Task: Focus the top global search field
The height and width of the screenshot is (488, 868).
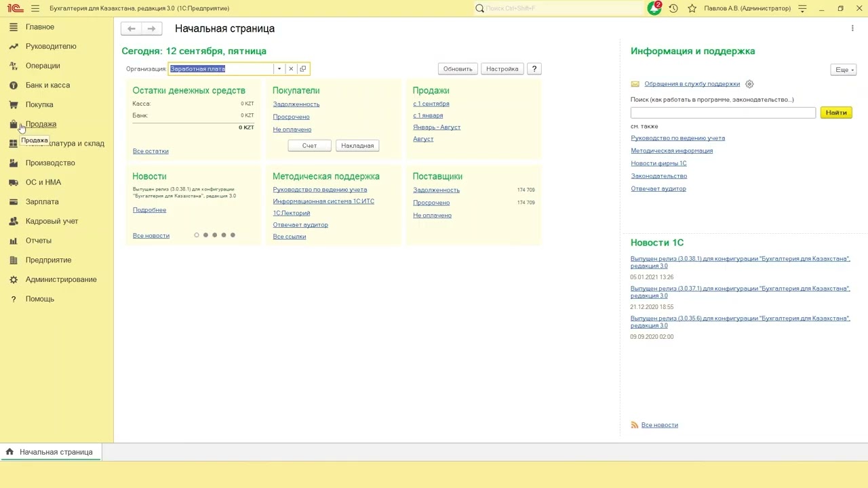Action: pos(563,8)
